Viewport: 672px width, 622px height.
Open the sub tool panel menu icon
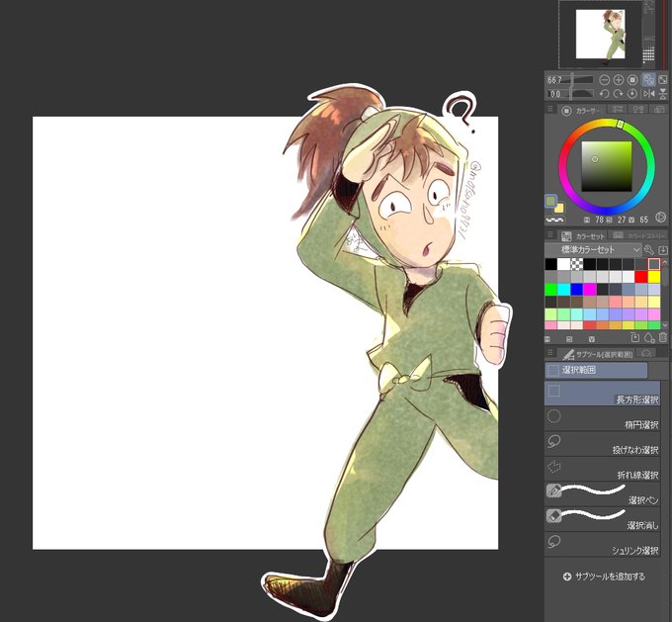click(550, 353)
